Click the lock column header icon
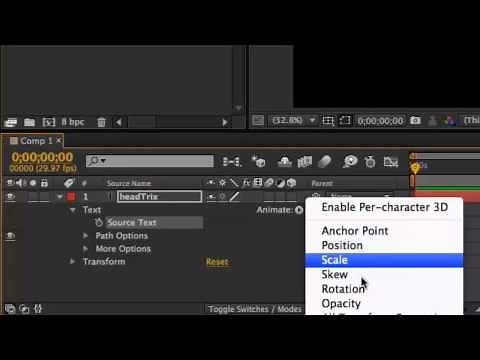Screen dimensions: 480x360 coord(44,183)
